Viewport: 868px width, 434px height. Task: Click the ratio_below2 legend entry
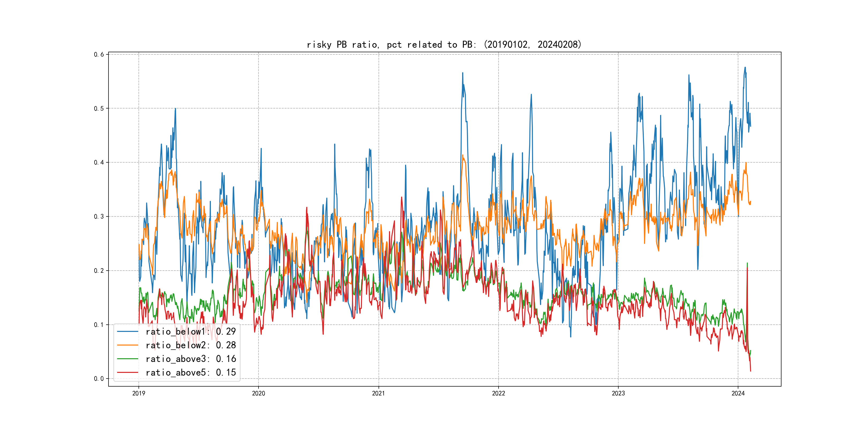pos(190,345)
